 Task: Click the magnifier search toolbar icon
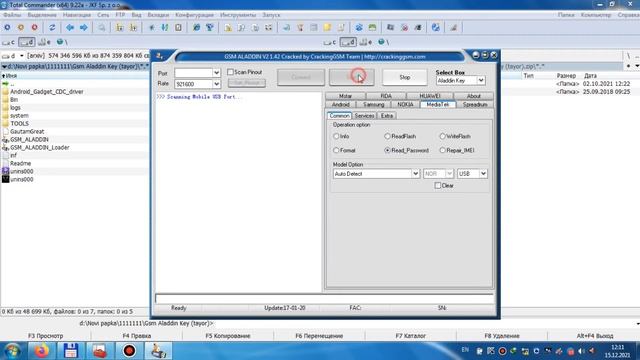pos(102,27)
